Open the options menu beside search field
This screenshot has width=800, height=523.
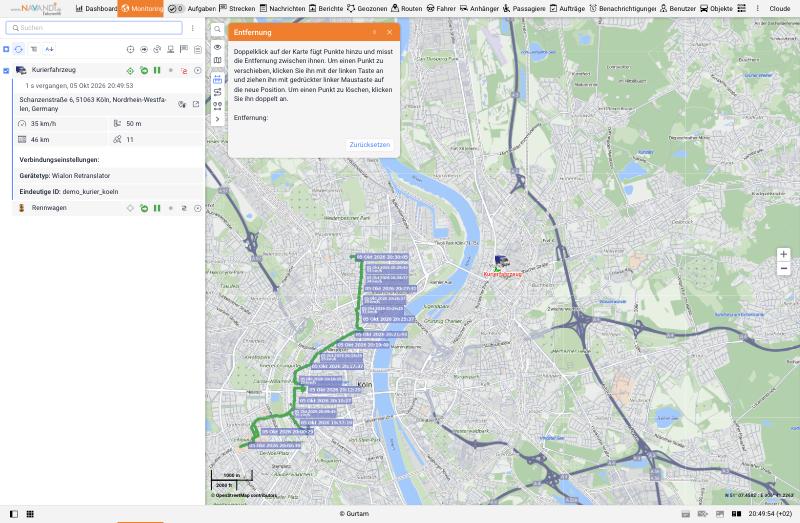(192, 28)
